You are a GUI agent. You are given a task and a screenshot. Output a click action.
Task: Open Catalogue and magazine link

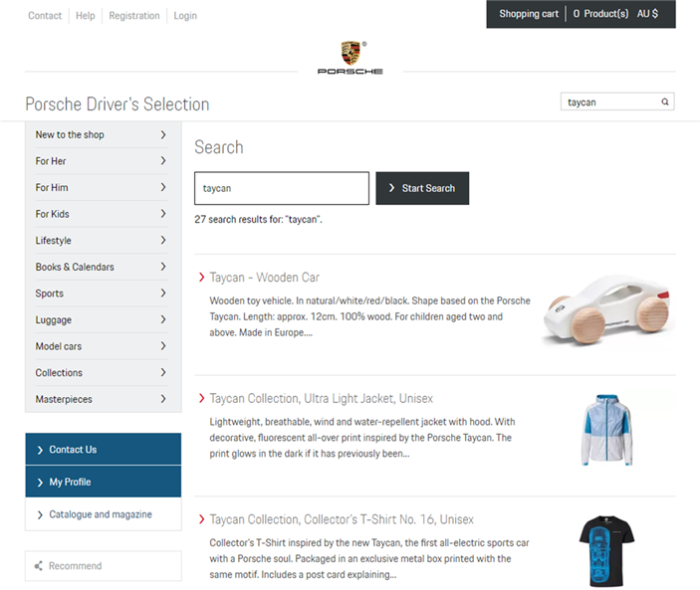(x=101, y=514)
